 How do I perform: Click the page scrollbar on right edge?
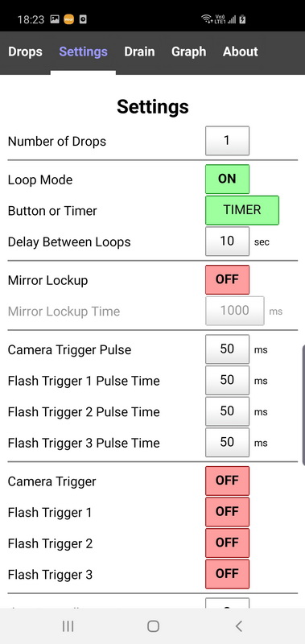click(x=303, y=405)
